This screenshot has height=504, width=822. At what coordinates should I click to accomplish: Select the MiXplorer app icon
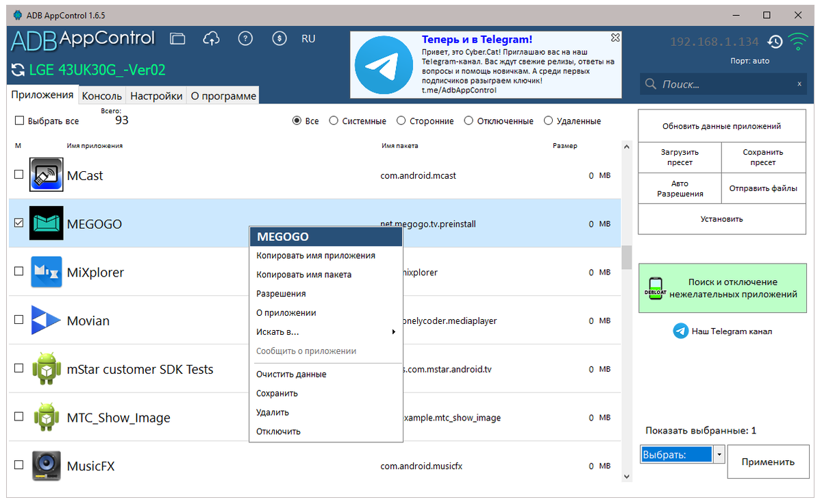(x=46, y=272)
